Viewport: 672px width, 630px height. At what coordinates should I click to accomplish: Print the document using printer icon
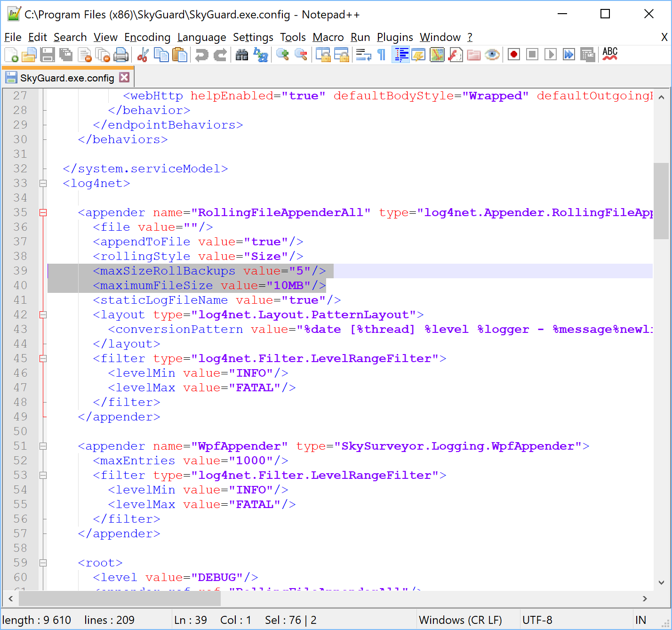[121, 55]
